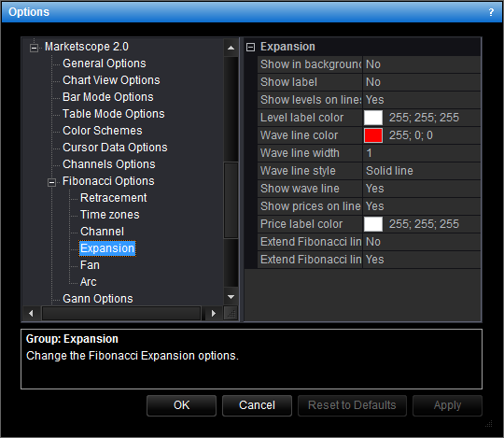The width and height of the screenshot is (504, 438).
Task: Toggle first Extend Fibonacci lines value No
Action: pos(421,242)
